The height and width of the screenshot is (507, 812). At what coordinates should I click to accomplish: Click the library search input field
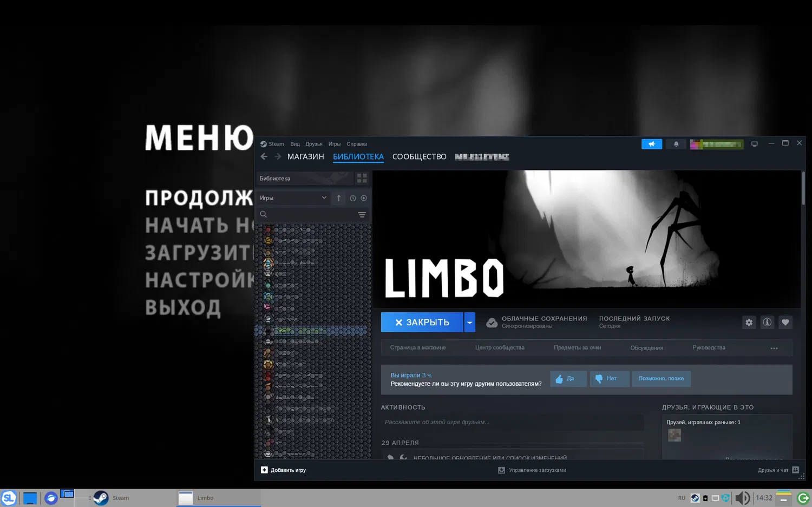pyautogui.click(x=312, y=215)
